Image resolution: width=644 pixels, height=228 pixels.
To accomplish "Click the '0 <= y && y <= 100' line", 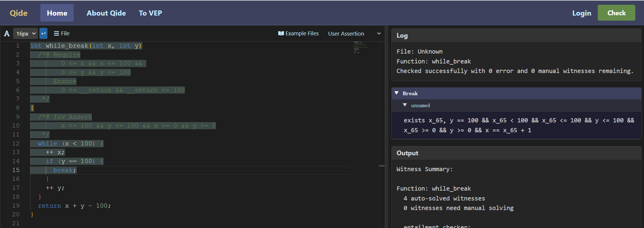I will 96,72.
